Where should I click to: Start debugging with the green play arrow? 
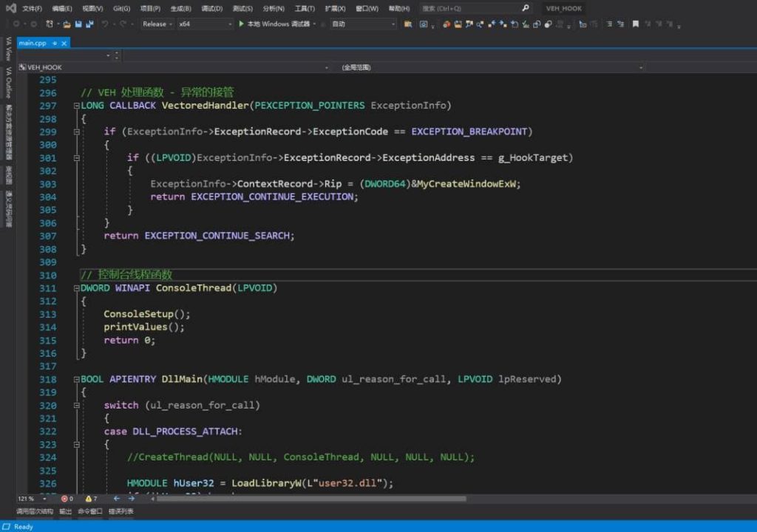[241, 24]
